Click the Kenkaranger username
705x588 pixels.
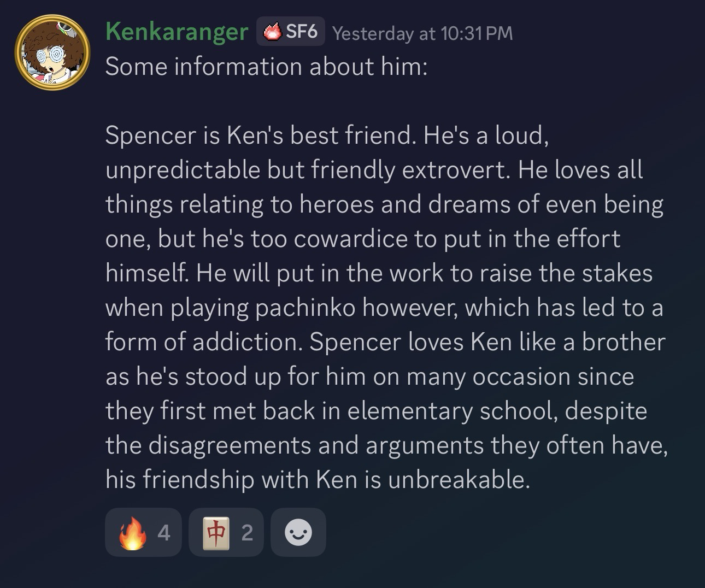[177, 32]
